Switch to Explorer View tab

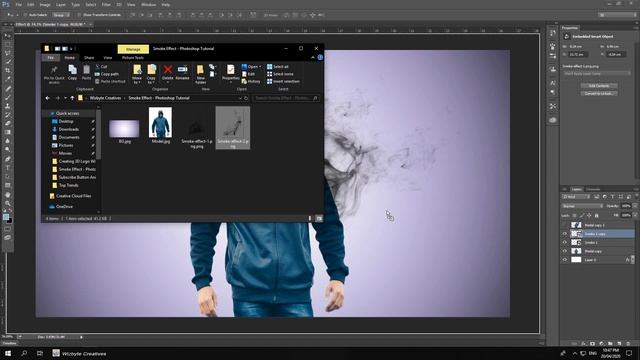[x=107, y=58]
